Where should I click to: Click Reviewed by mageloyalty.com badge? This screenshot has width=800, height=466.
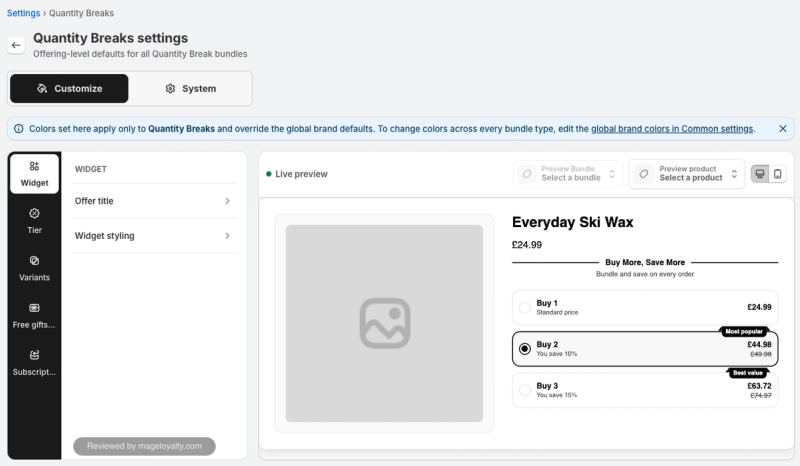144,446
